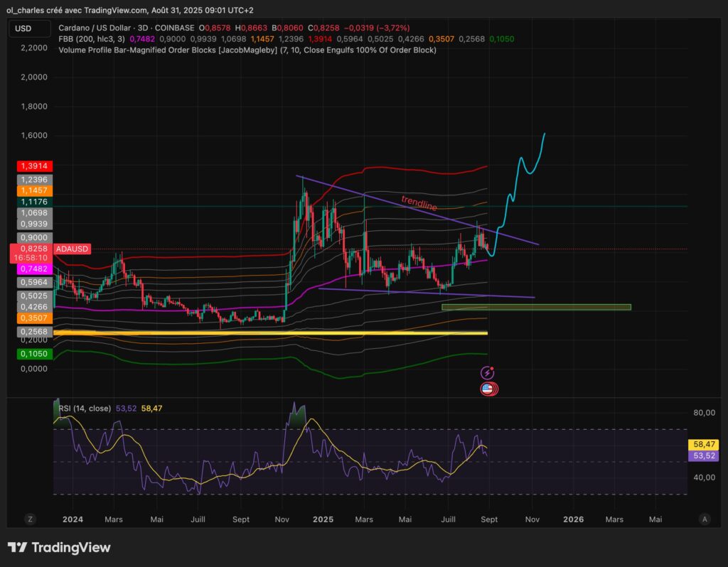Select the RSI (14, close) indicator legend
Image resolution: width=728 pixels, height=567 pixels.
82,409
